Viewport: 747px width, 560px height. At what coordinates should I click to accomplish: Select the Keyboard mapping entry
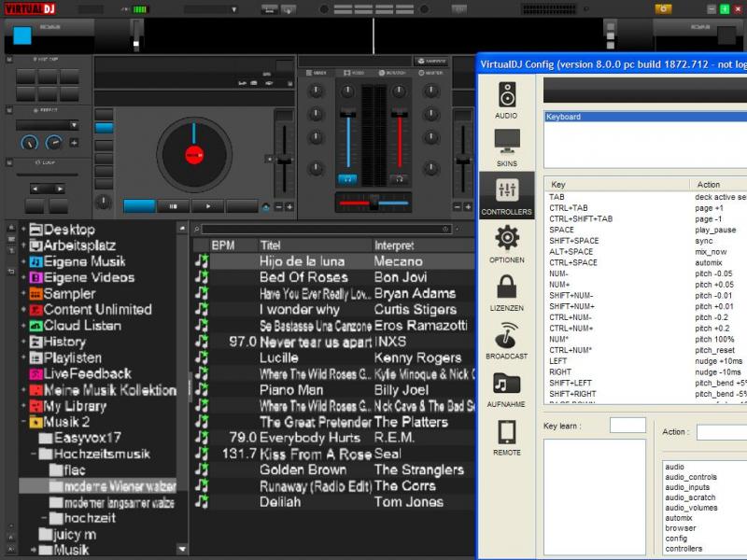tap(564, 117)
